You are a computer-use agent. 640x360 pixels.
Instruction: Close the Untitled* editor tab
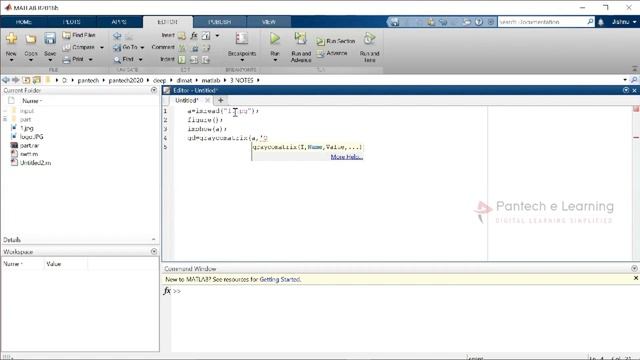click(207, 100)
